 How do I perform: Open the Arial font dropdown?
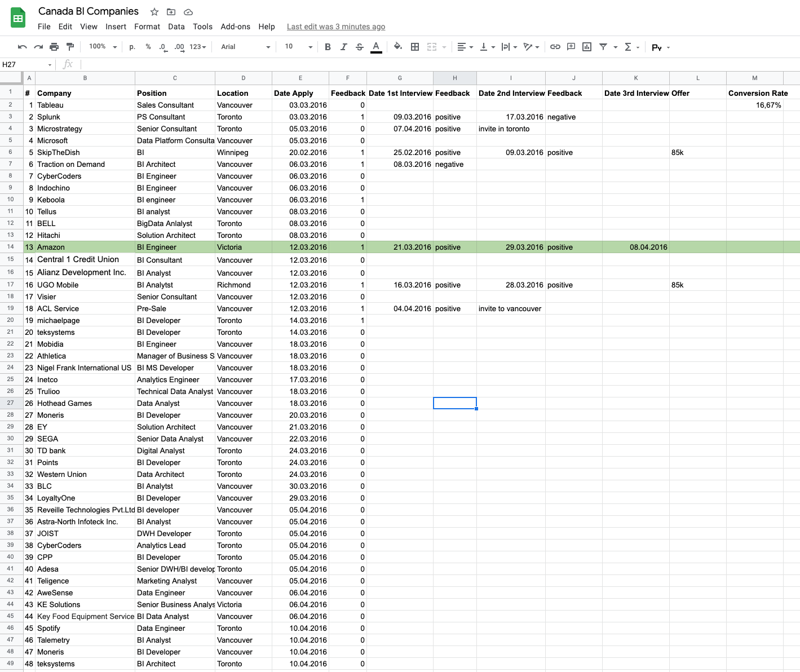pyautogui.click(x=245, y=47)
